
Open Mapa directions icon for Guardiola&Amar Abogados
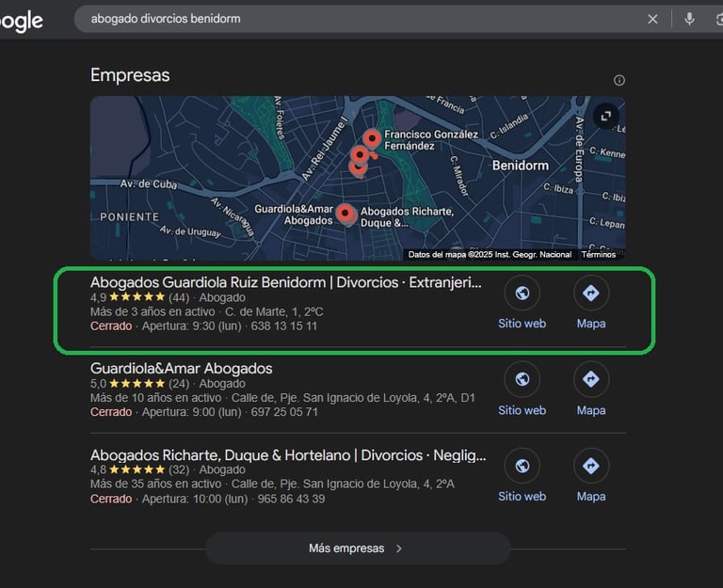click(x=591, y=379)
